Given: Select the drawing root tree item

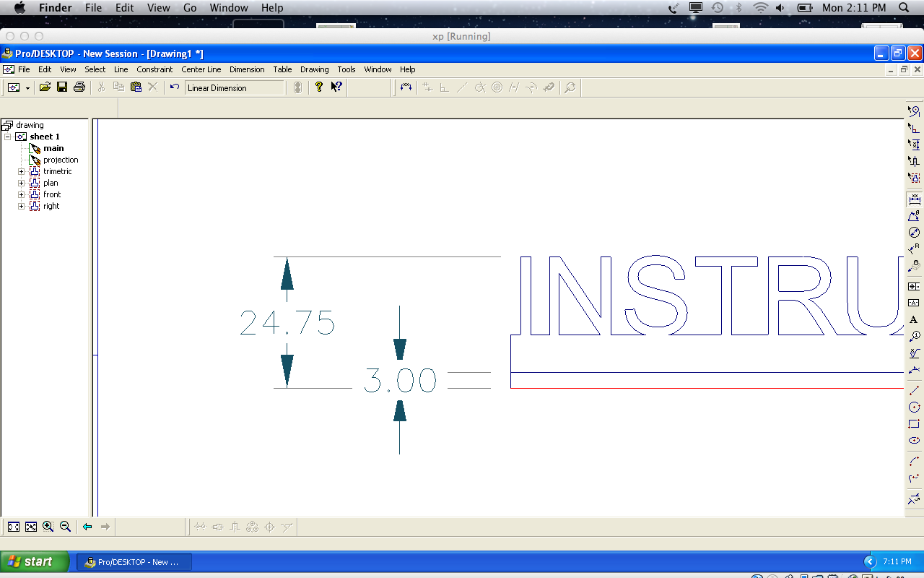Looking at the screenshot, I should point(30,125).
